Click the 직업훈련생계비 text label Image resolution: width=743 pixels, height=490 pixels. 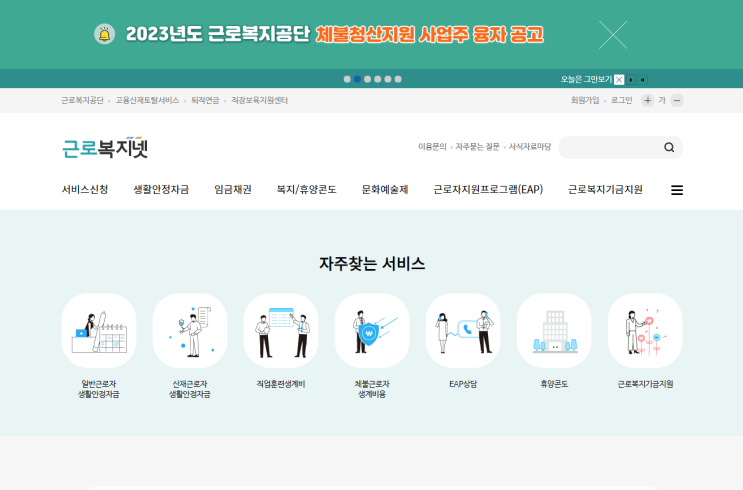coord(281,384)
